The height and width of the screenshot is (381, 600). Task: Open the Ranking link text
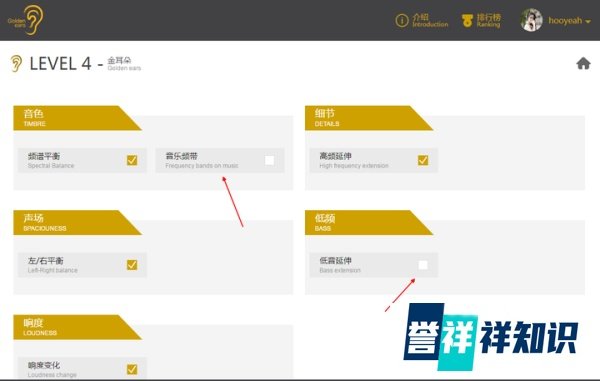489,21
